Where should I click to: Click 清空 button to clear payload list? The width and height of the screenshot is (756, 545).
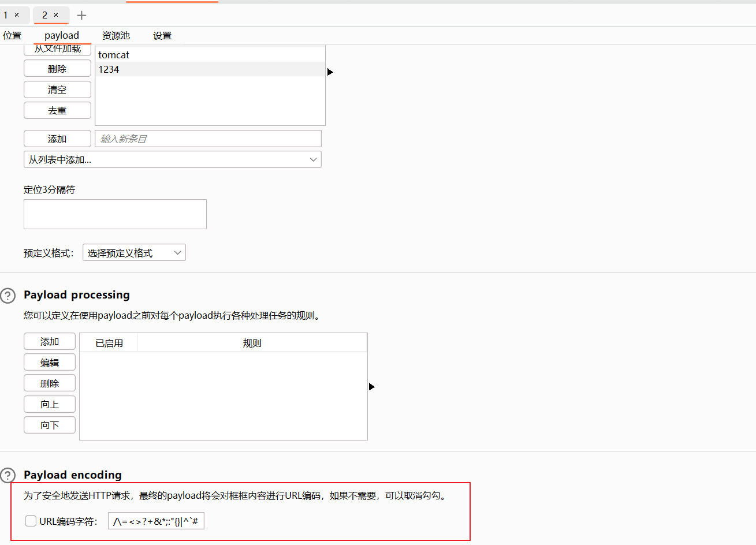click(57, 89)
